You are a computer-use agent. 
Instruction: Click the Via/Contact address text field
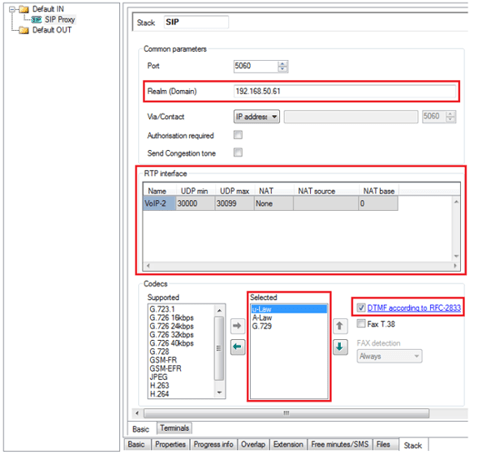[351, 117]
